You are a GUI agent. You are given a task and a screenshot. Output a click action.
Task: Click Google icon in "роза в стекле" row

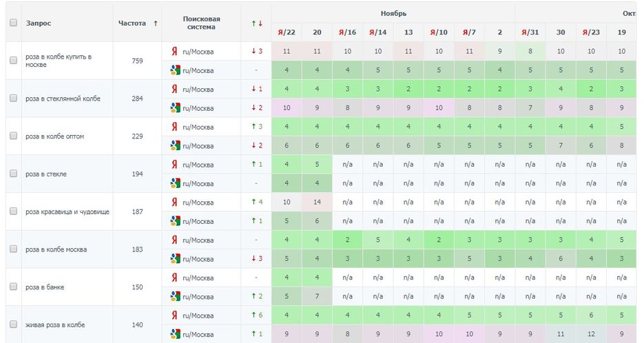pyautogui.click(x=175, y=183)
